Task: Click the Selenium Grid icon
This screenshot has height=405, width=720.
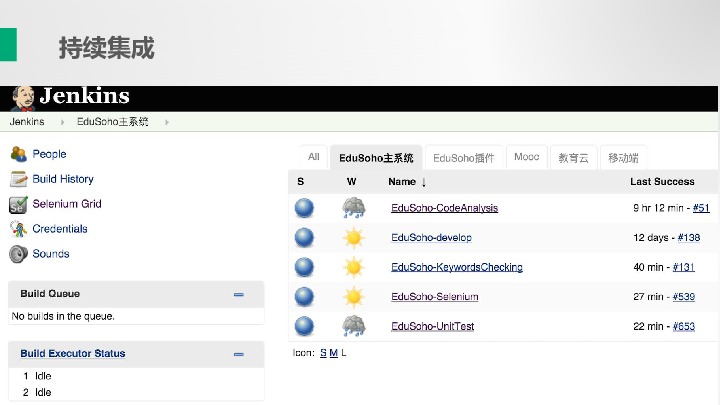Action: [18, 204]
